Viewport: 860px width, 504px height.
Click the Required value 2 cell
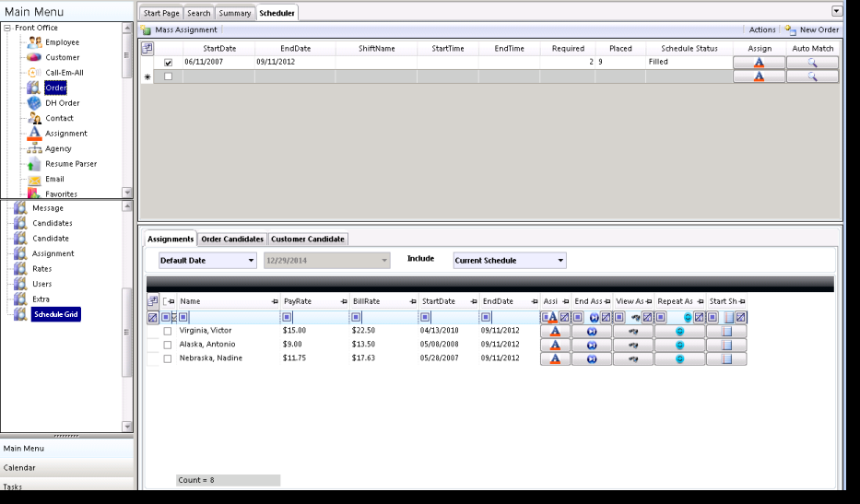[567, 62]
